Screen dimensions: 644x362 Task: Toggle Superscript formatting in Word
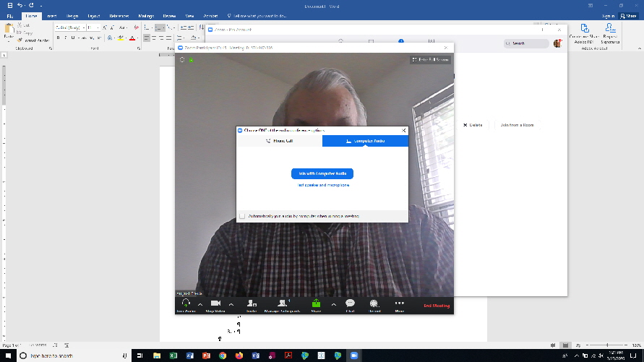click(99, 38)
